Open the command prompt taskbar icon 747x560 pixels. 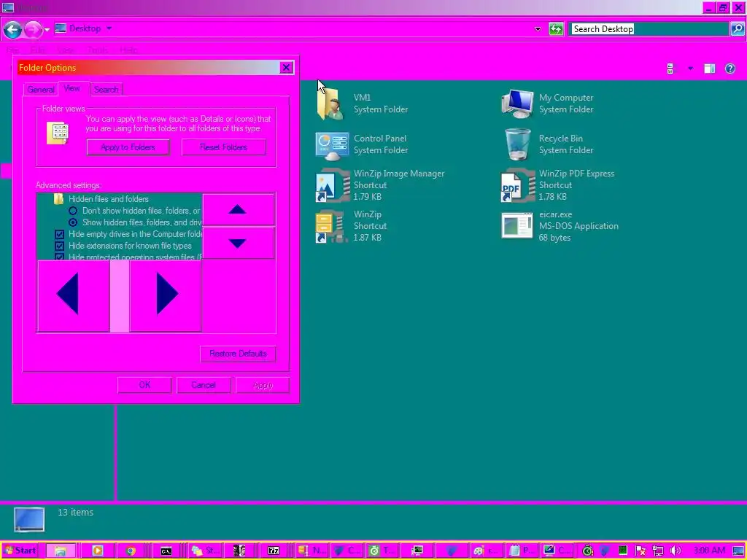166,551
